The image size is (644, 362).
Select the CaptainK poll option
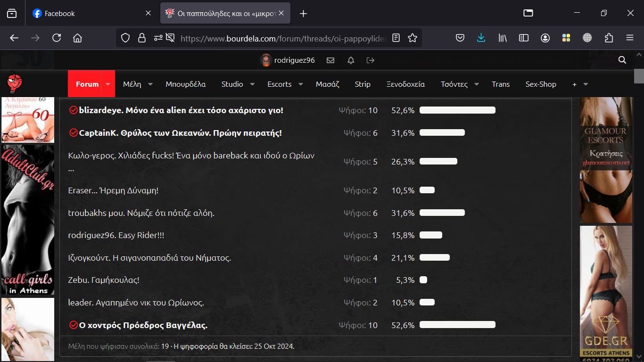(x=180, y=133)
